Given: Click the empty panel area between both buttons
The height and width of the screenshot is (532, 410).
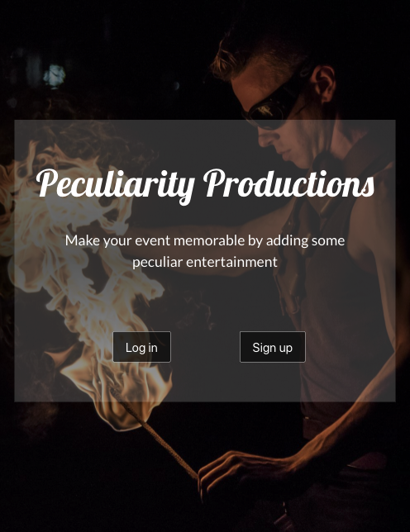Looking at the screenshot, I should [x=205, y=347].
